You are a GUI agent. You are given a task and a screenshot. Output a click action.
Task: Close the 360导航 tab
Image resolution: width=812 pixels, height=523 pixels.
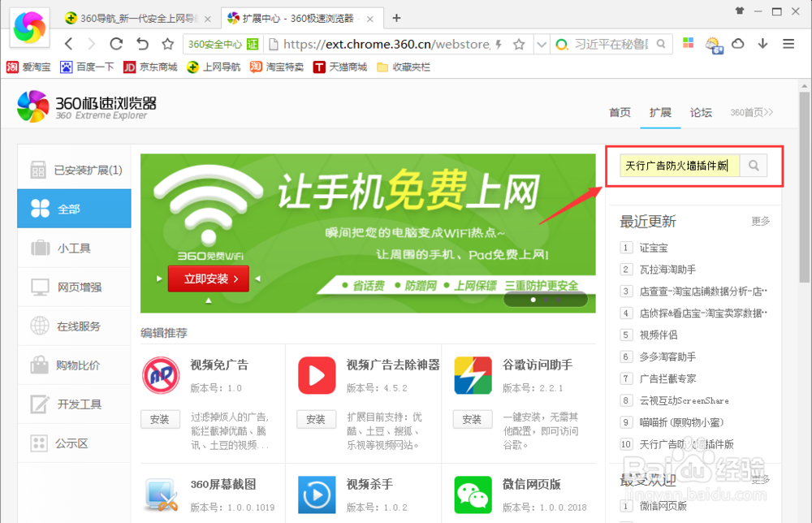coord(208,19)
